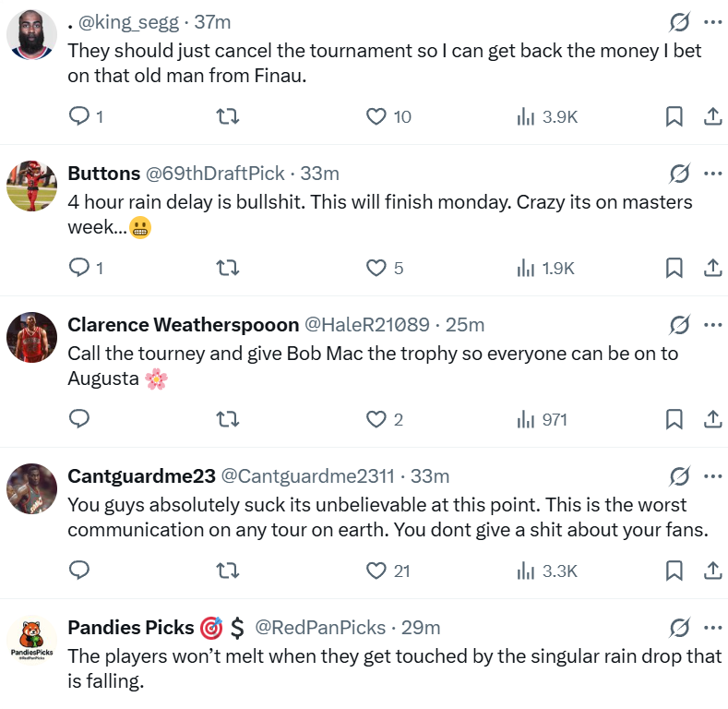The width and height of the screenshot is (728, 709).
Task: Reply to Cantguardme23's tweet
Action: coord(80,571)
